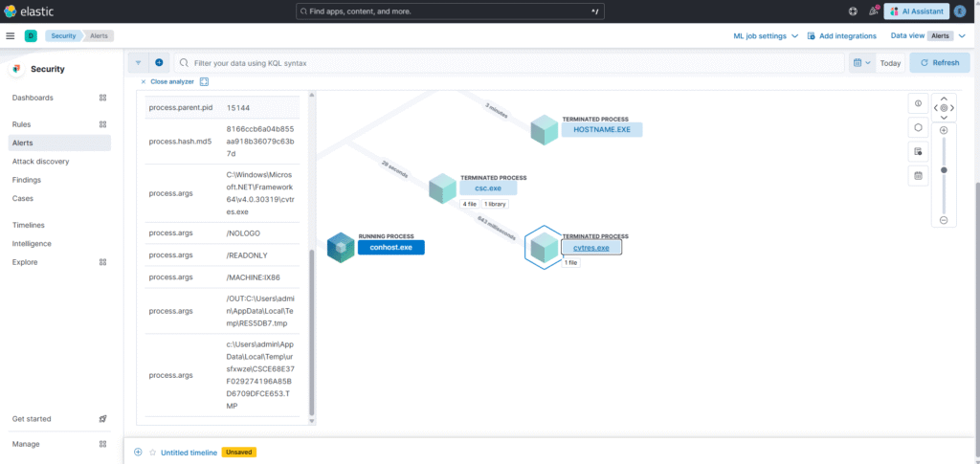
Task: Open the date quick menu calendar dropdown
Action: click(x=861, y=62)
